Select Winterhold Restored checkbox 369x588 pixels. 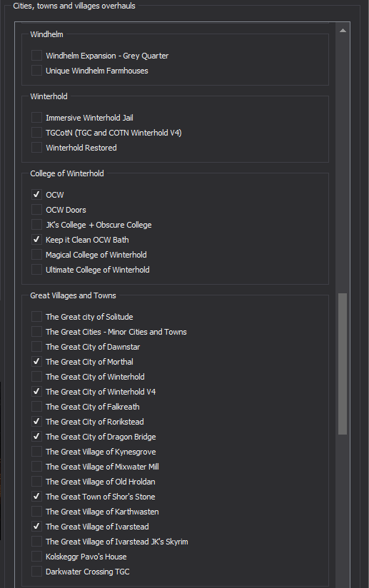[x=36, y=148]
